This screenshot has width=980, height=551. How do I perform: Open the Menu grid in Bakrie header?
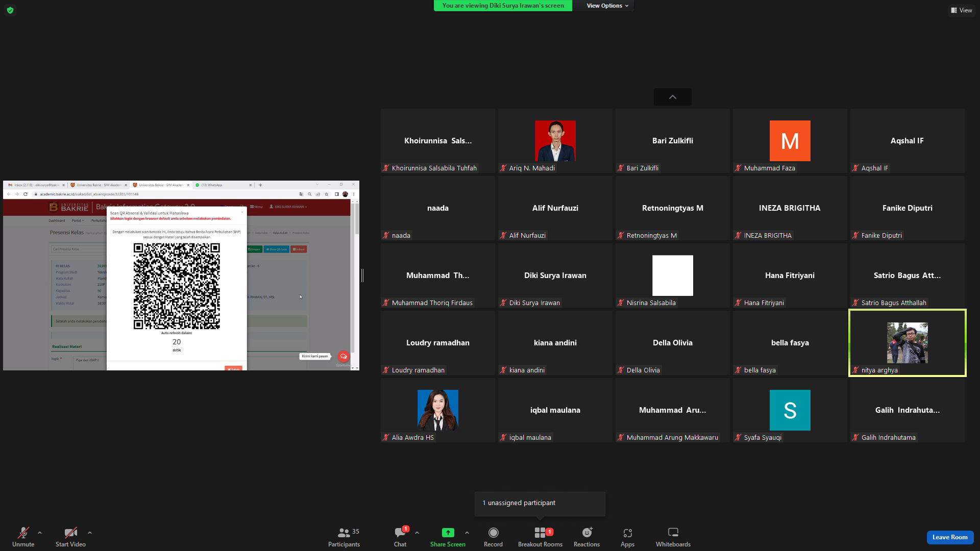[256, 207]
